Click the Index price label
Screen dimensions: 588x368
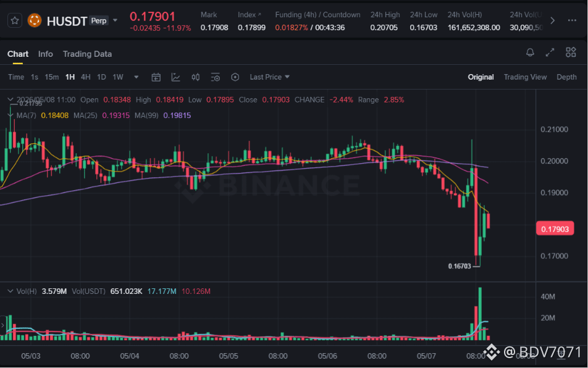[x=249, y=15]
